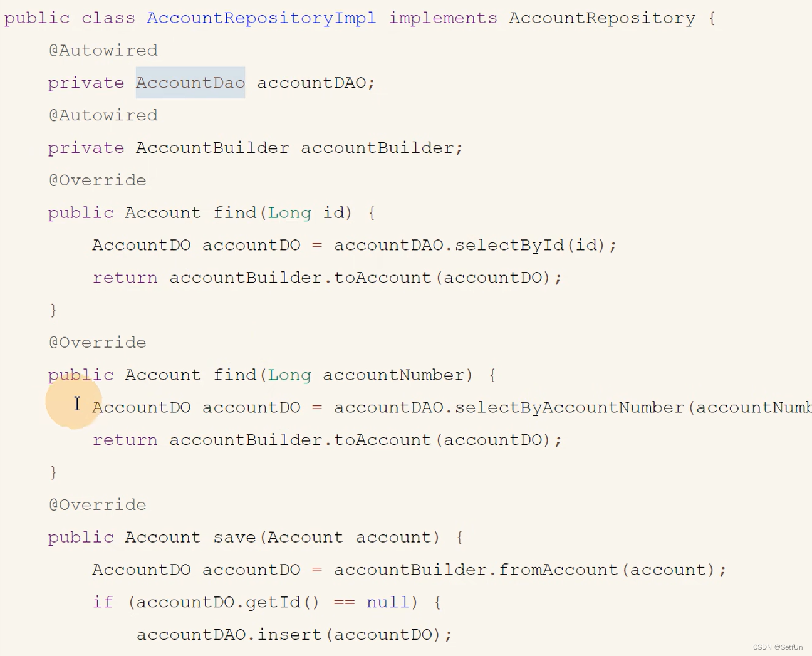This screenshot has height=656, width=812.
Task: Click selectById(id) method call
Action: tap(530, 245)
